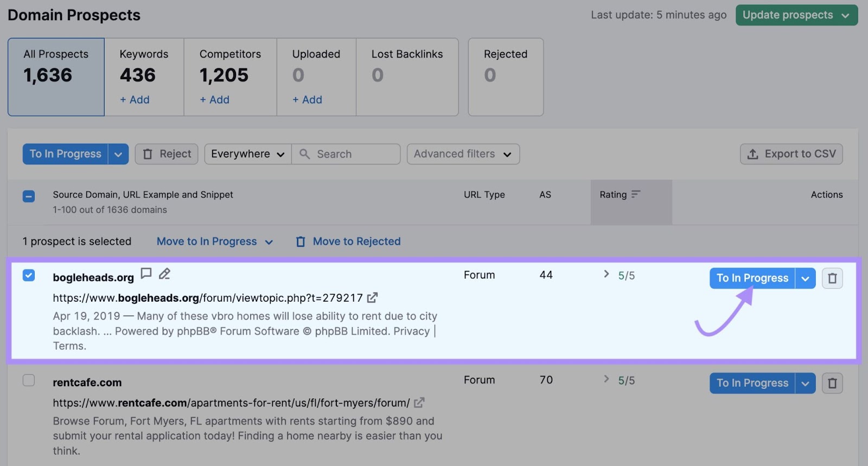868x466 pixels.
Task: Toggle the select-all header checkbox
Action: [x=29, y=196]
